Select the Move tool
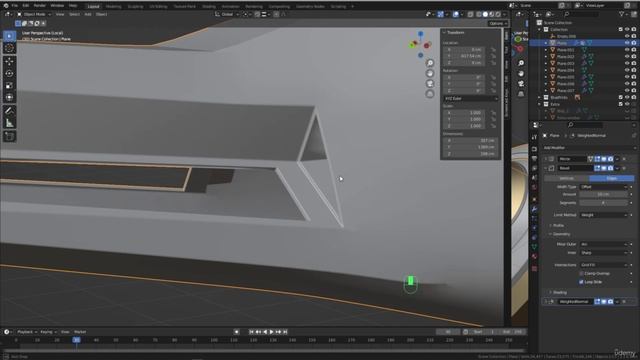The height and width of the screenshot is (360, 640). click(9, 62)
